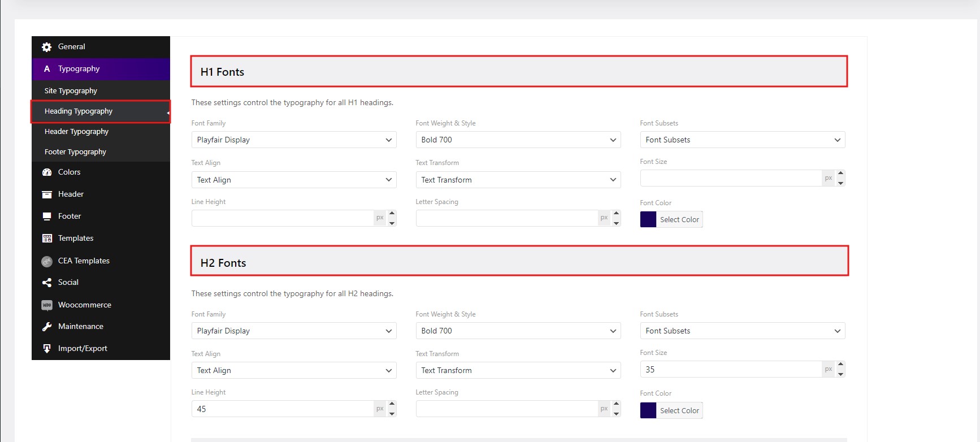Decrease H1 Letter Spacing with down arrow
980x442 pixels.
click(x=616, y=223)
